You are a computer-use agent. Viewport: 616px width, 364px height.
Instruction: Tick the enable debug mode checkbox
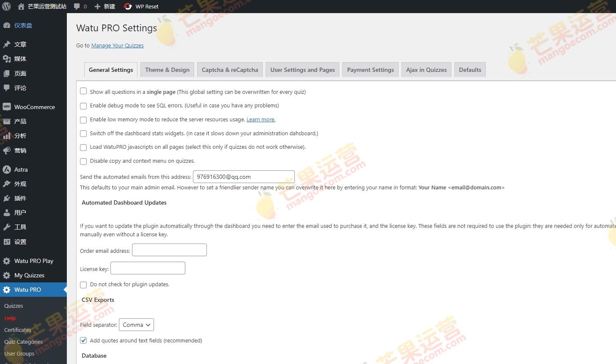[x=83, y=106]
